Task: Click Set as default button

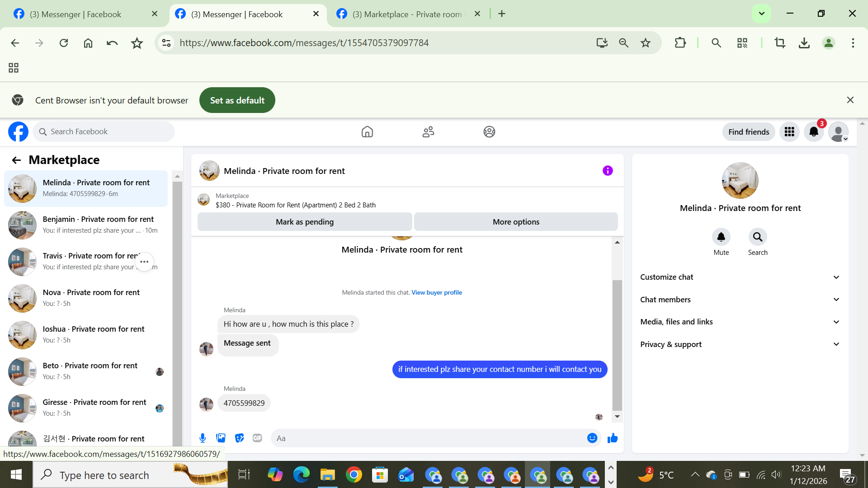Action: 237,100
